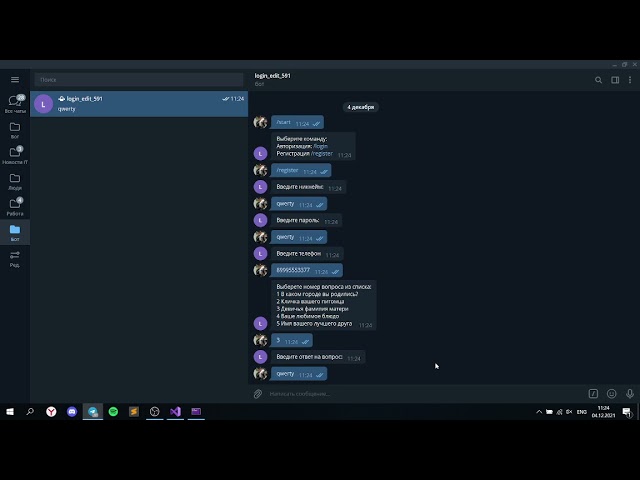
Task: Open the purple window app in taskbar
Action: click(x=196, y=411)
